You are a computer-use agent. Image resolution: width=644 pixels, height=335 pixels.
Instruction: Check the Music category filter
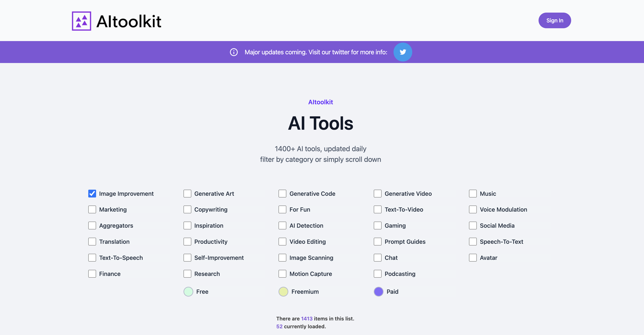point(473,193)
